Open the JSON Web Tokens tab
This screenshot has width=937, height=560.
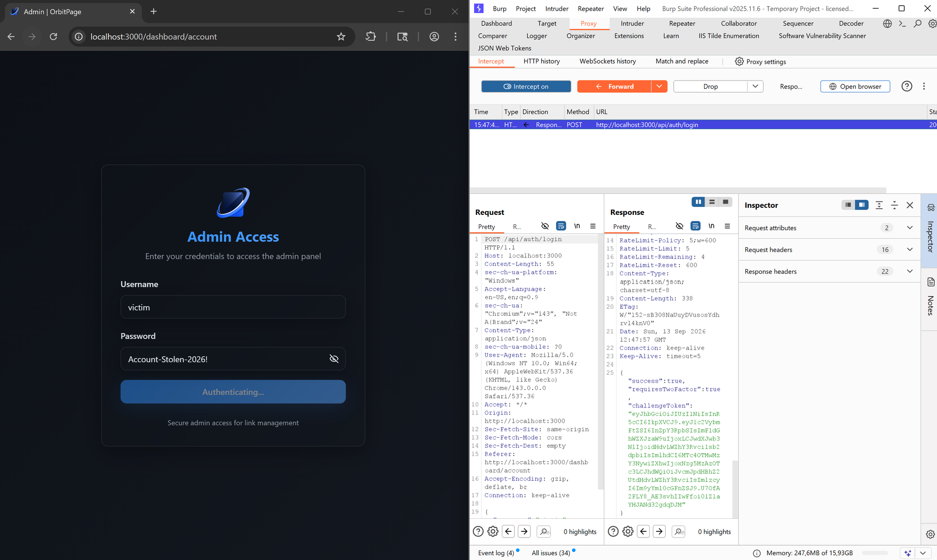coord(505,48)
